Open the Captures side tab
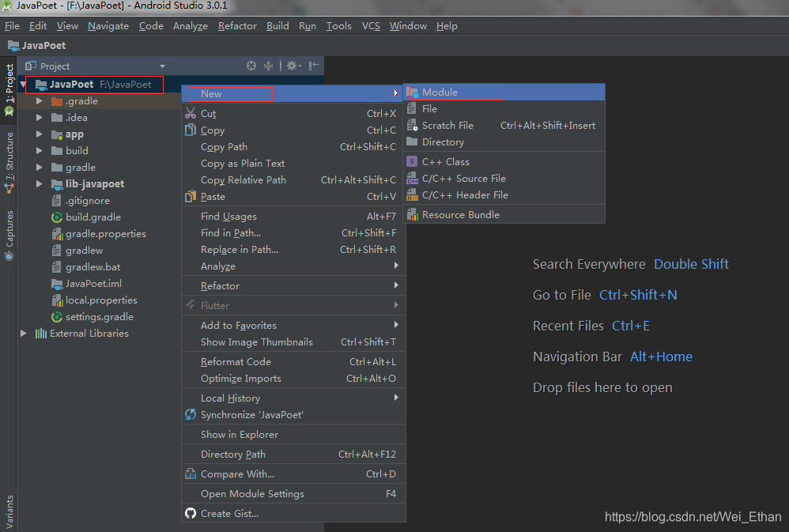This screenshot has width=789, height=532. 9,235
